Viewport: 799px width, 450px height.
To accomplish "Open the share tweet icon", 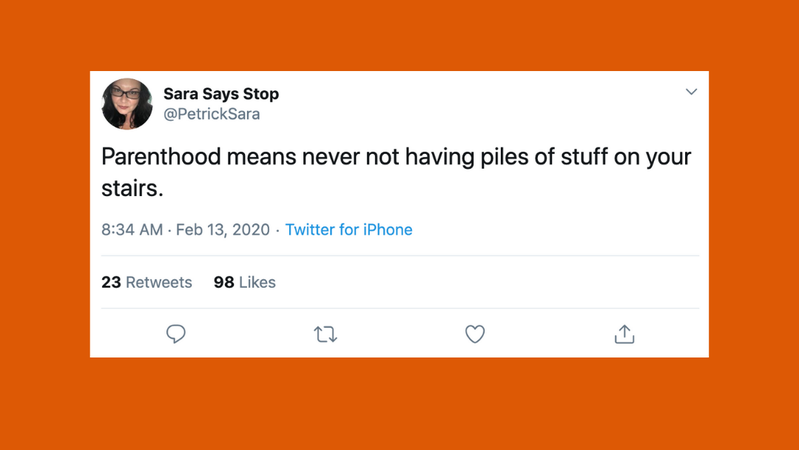I will coord(624,334).
